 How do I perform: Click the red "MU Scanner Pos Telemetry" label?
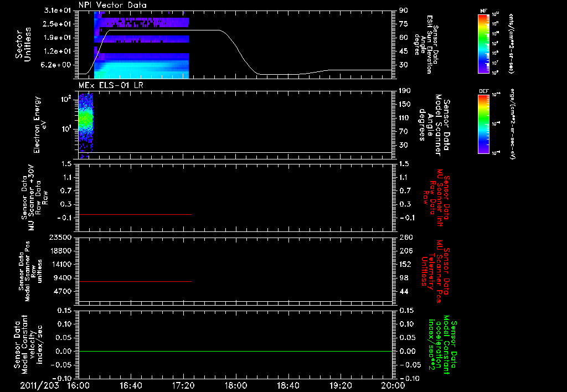[436, 271]
